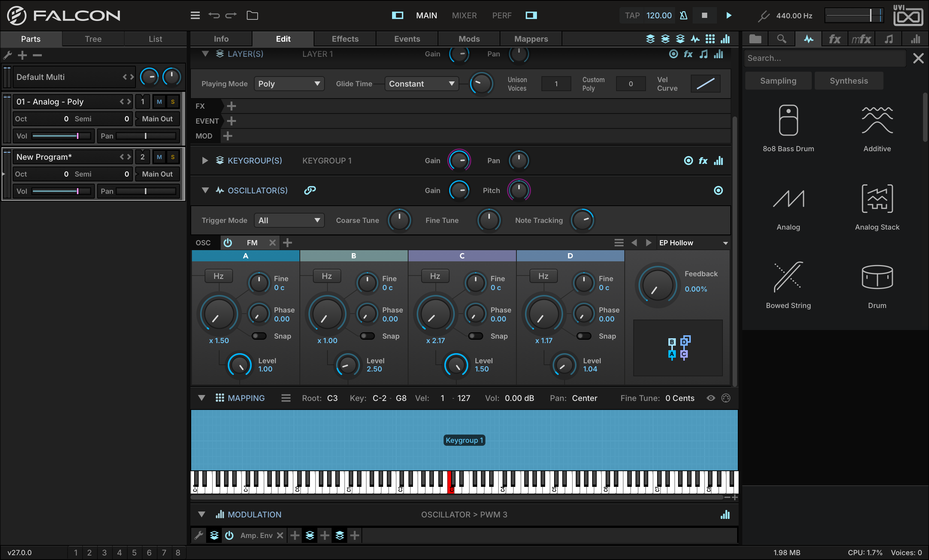929x560 pixels.
Task: Redo the last action
Action: (x=231, y=15)
